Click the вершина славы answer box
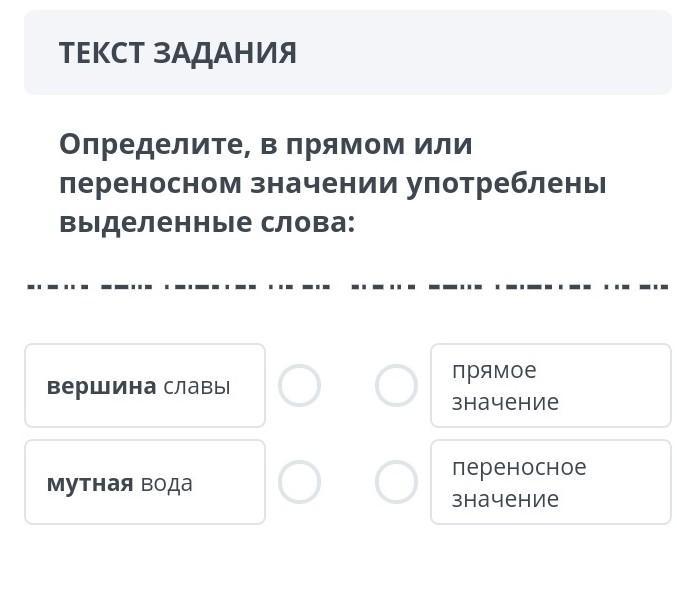 145,385
